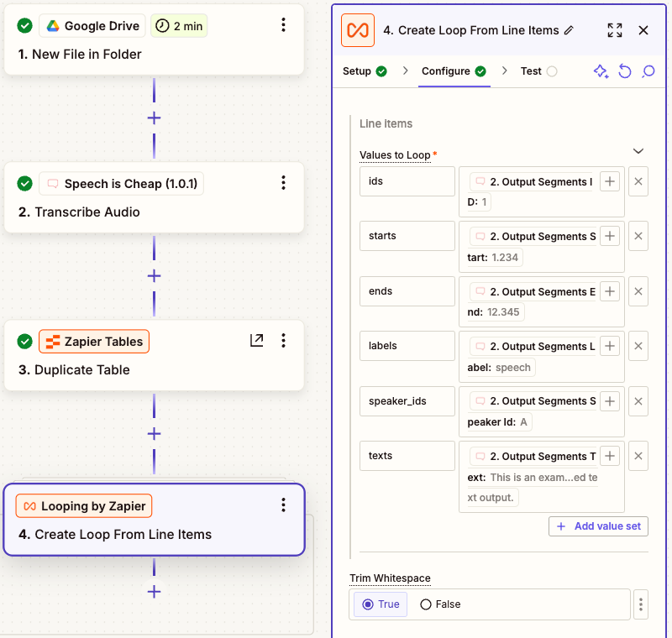This screenshot has height=638, width=672.
Task: Edit the speaker_ids key field
Action: [407, 401]
